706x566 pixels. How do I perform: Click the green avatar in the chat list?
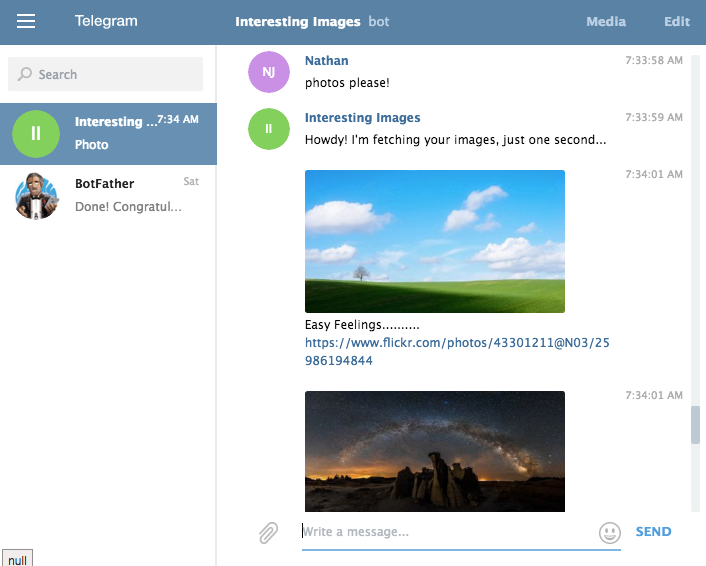pyautogui.click(x=36, y=134)
